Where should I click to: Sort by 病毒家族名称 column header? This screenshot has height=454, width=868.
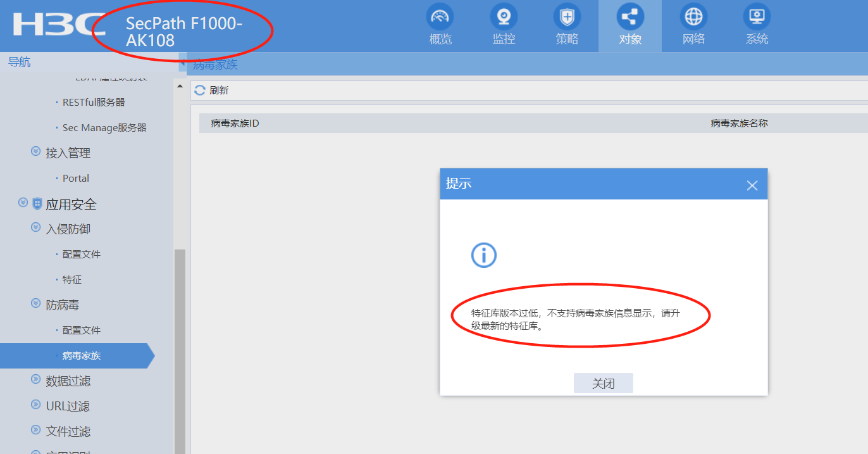(740, 123)
